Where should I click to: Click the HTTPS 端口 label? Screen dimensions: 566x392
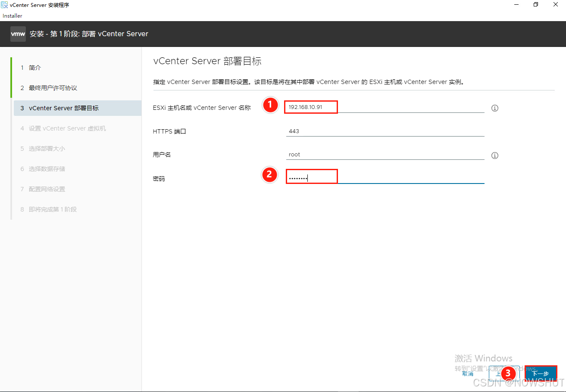click(x=169, y=131)
